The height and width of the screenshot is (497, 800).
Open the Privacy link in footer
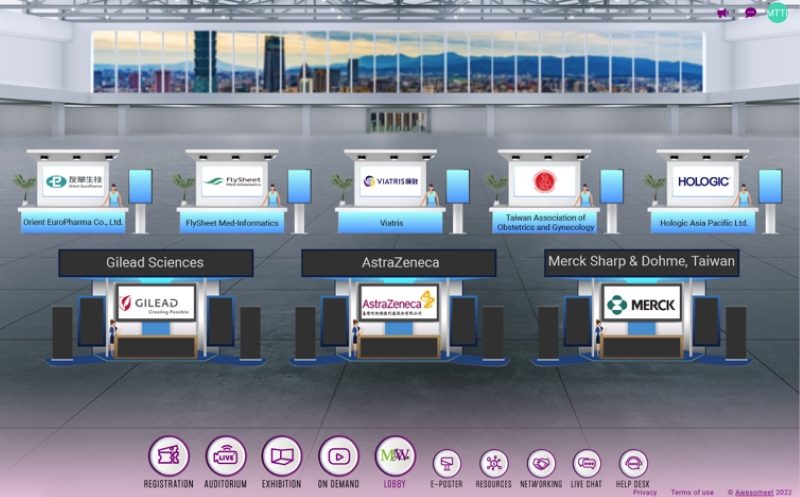coord(645,492)
